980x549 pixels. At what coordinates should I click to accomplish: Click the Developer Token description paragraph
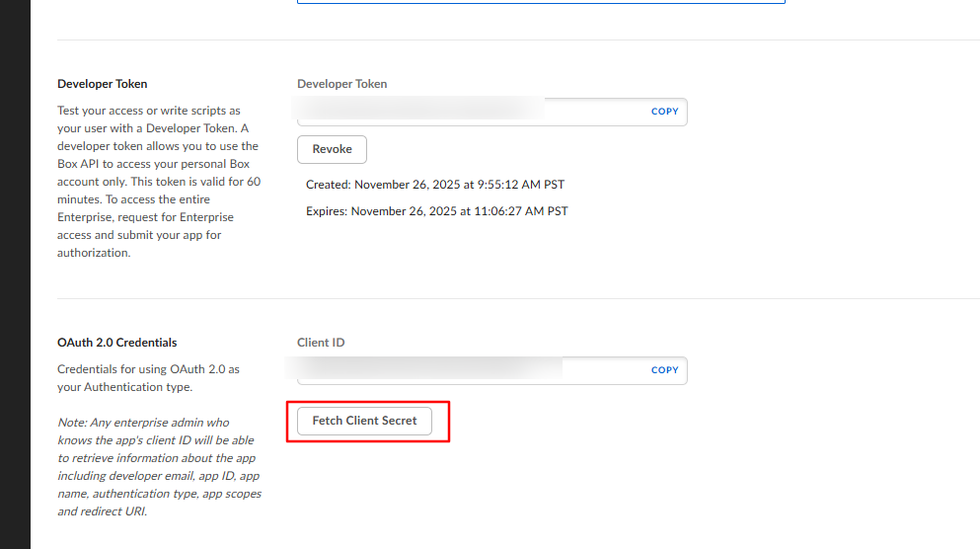pyautogui.click(x=159, y=182)
